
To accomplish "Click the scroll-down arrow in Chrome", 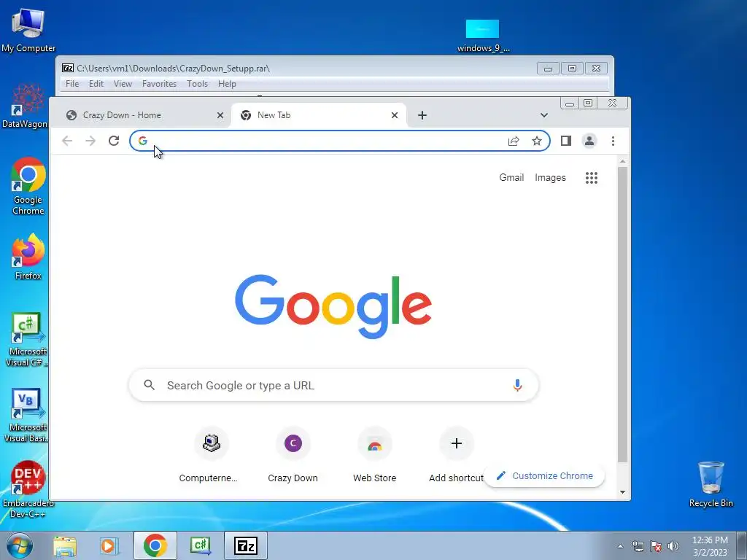I will point(622,492).
